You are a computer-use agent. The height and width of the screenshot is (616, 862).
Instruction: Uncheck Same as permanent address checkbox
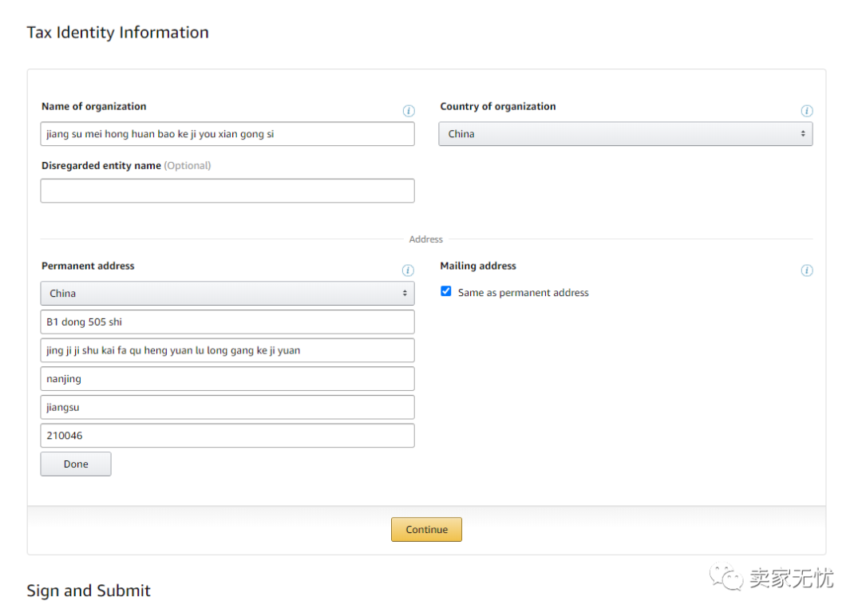click(x=446, y=292)
